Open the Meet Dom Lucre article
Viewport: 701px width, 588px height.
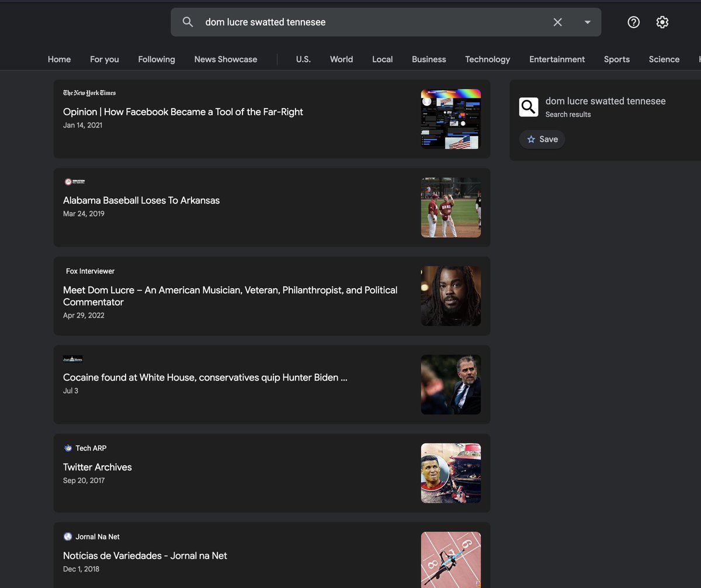pyautogui.click(x=230, y=296)
